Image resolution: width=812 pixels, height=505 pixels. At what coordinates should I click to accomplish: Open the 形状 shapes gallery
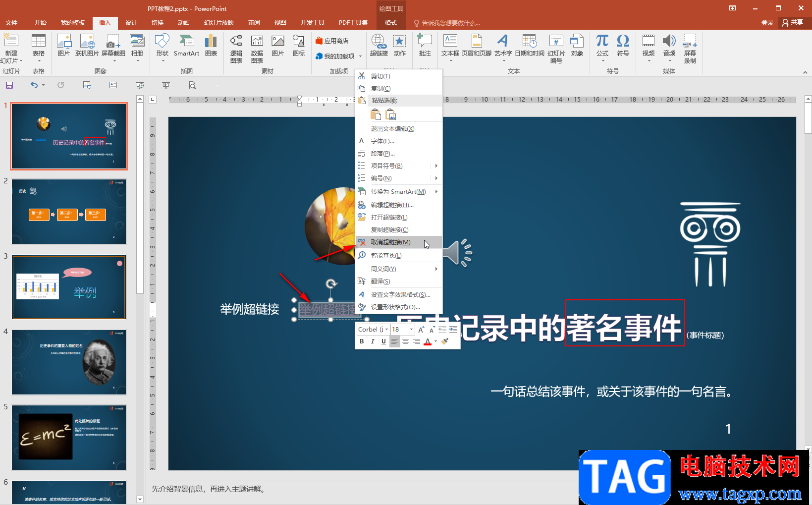162,48
